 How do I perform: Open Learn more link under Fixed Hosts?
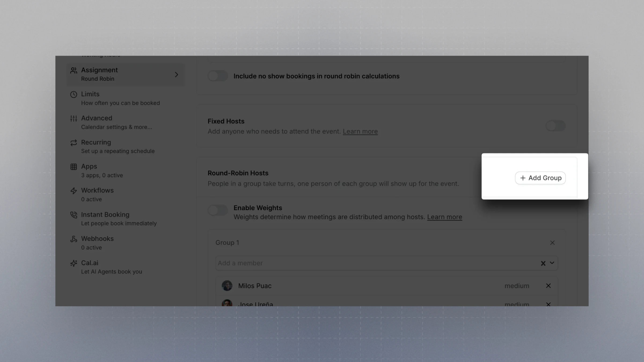(x=360, y=131)
